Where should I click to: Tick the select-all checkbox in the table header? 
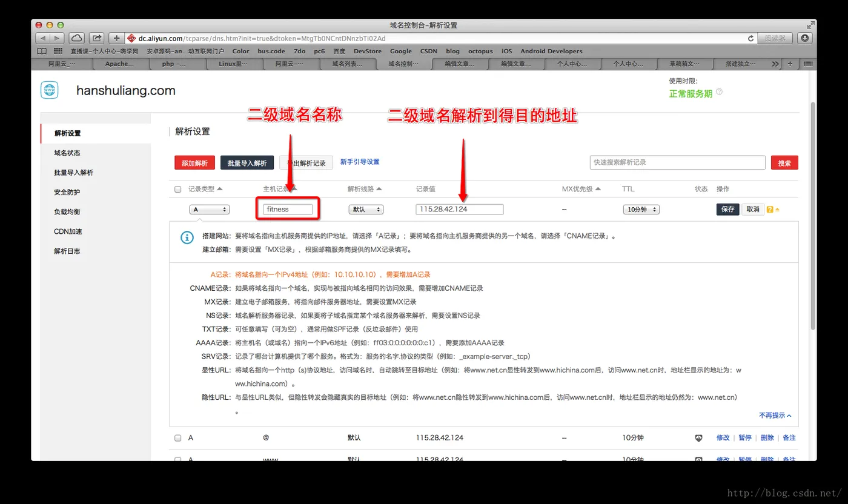tap(178, 190)
